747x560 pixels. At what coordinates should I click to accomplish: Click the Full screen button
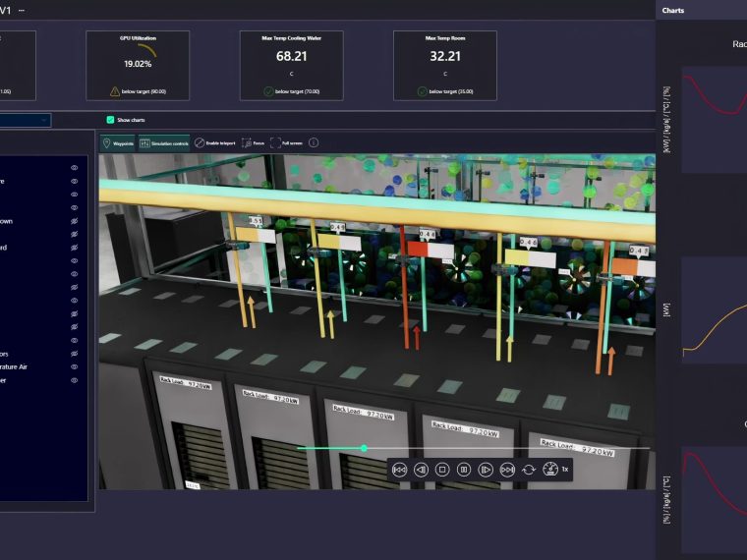288,142
